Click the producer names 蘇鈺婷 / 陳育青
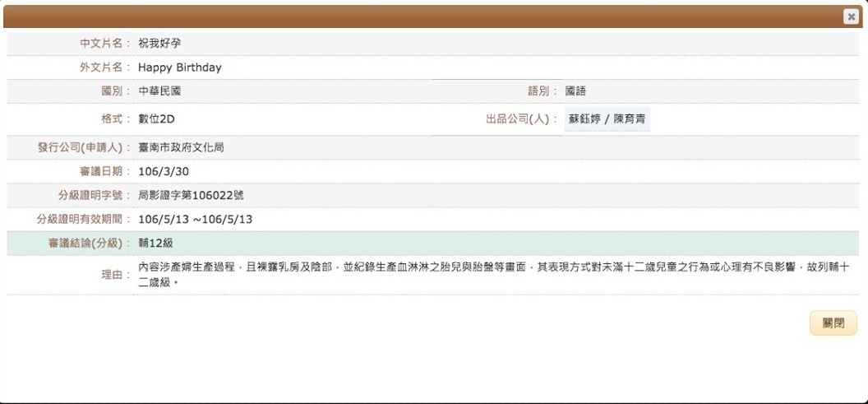868x404 pixels. [607, 119]
